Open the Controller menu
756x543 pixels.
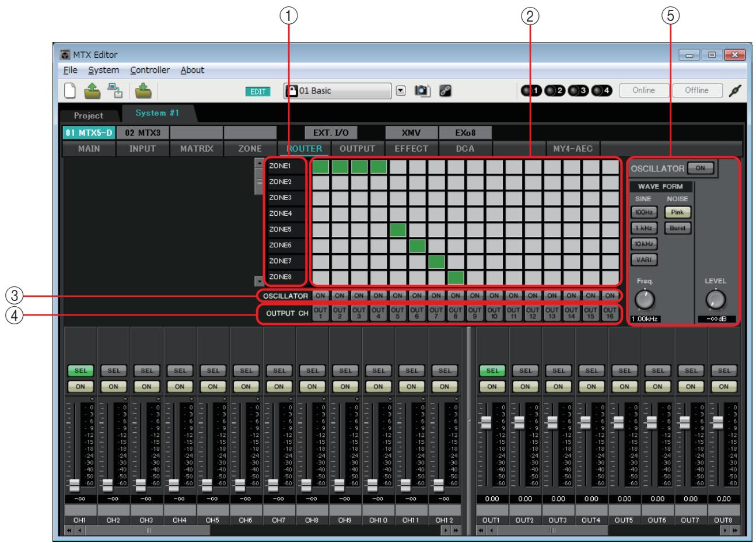[x=150, y=70]
